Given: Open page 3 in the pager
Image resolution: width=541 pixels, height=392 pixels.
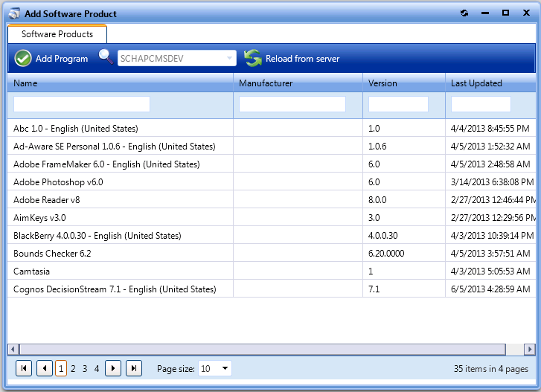Looking at the screenshot, I should click(x=85, y=368).
